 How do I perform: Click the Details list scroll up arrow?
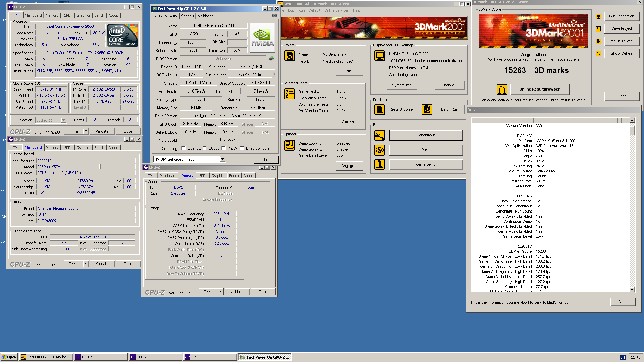(632, 120)
